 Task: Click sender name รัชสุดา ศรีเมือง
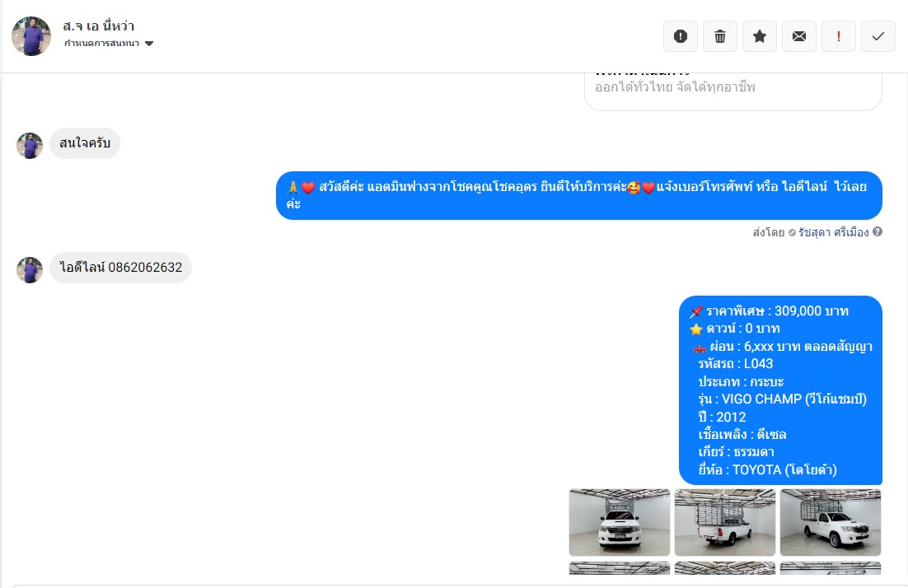tap(833, 232)
